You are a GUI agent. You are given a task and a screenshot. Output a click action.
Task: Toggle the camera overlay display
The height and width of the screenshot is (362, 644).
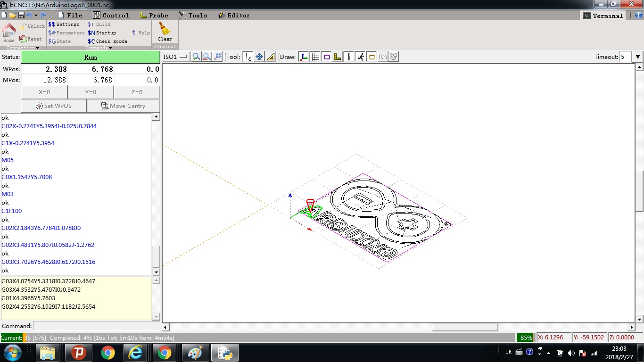383,57
